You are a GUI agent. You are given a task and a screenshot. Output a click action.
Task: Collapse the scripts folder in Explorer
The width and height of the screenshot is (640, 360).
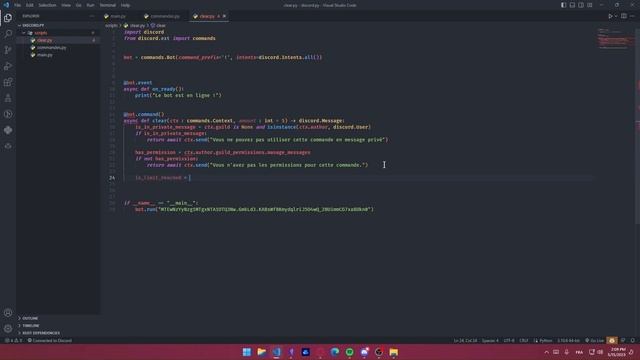(x=58, y=33)
